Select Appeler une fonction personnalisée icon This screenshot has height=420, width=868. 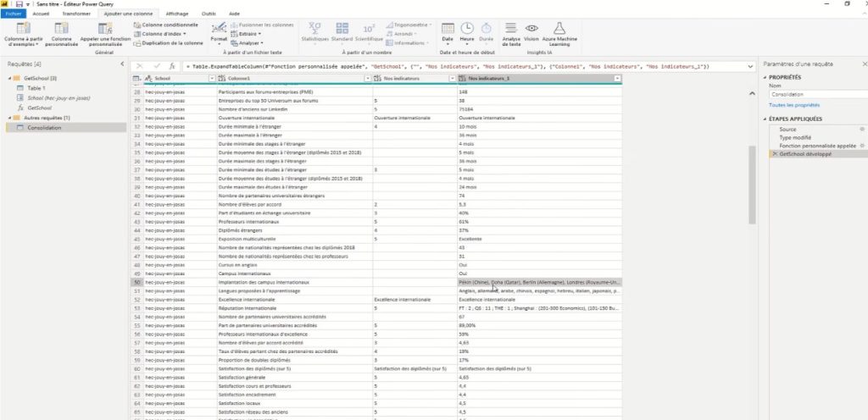coord(105,28)
